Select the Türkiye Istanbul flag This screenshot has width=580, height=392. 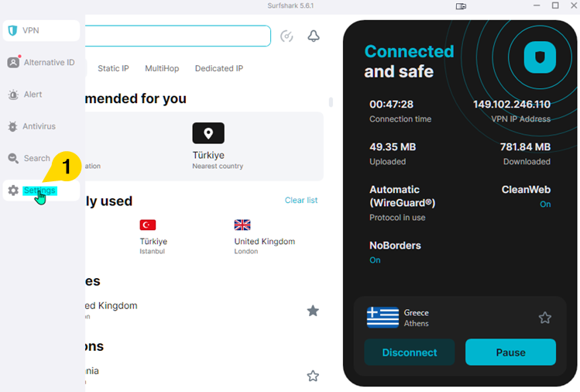pyautogui.click(x=148, y=225)
